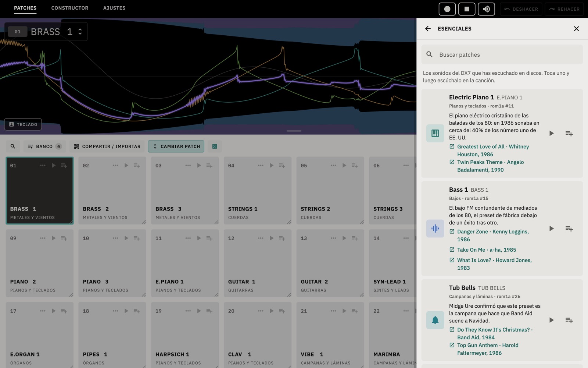Add Tub Bells to the bank
This screenshot has width=588, height=368.
tap(569, 320)
